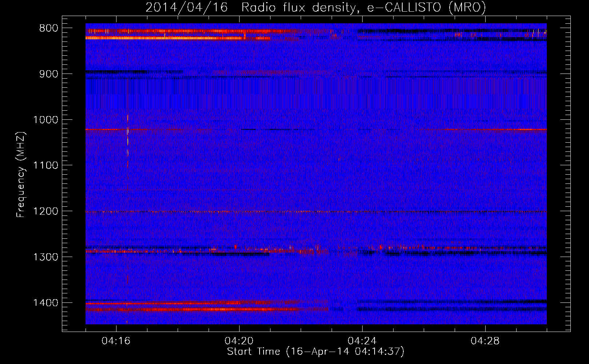Screen dimensions: 589x364
Task: Click the 04:20 time axis label
Action: pos(239,341)
